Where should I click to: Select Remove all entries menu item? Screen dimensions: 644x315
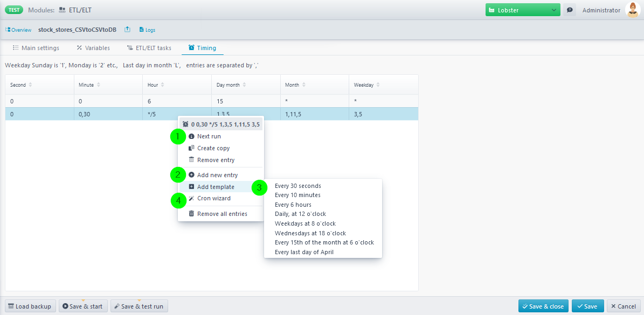point(220,214)
